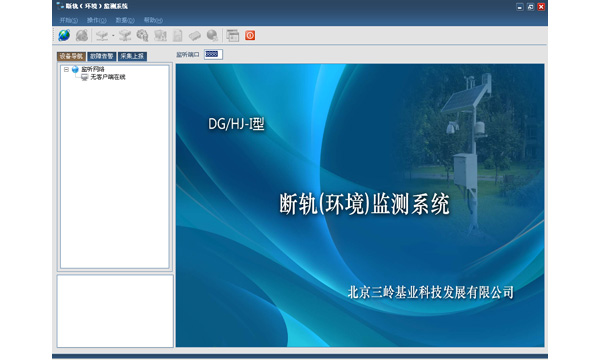Viewport: 600px width, 360px height.
Task: Open the 操作(O) menu
Action: click(96, 20)
